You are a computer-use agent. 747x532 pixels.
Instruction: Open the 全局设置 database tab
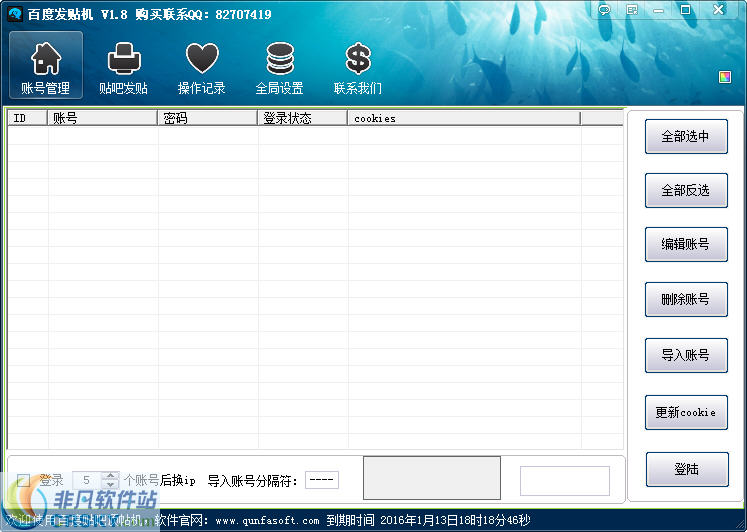[x=280, y=68]
